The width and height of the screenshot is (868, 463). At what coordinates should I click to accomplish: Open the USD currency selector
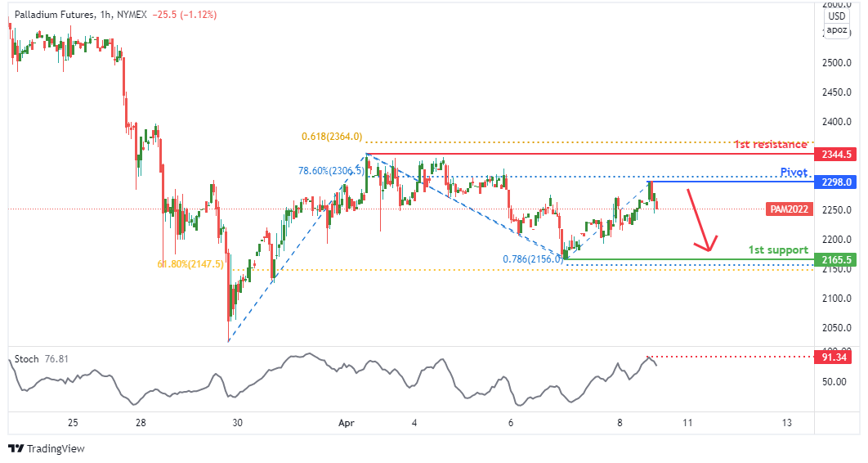pos(836,16)
